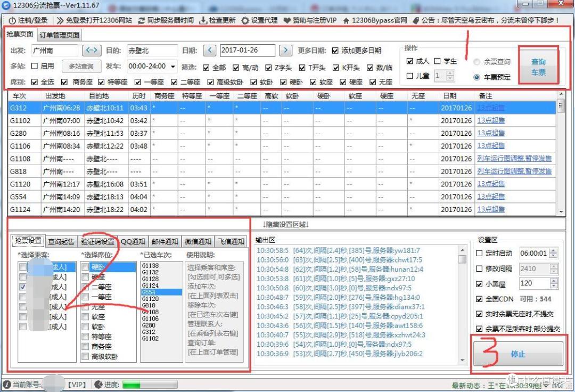Go to next date arrow

point(286,50)
